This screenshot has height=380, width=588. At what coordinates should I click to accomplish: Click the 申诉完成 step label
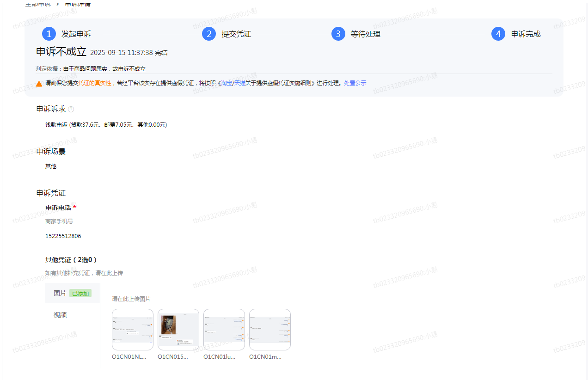[x=526, y=34]
